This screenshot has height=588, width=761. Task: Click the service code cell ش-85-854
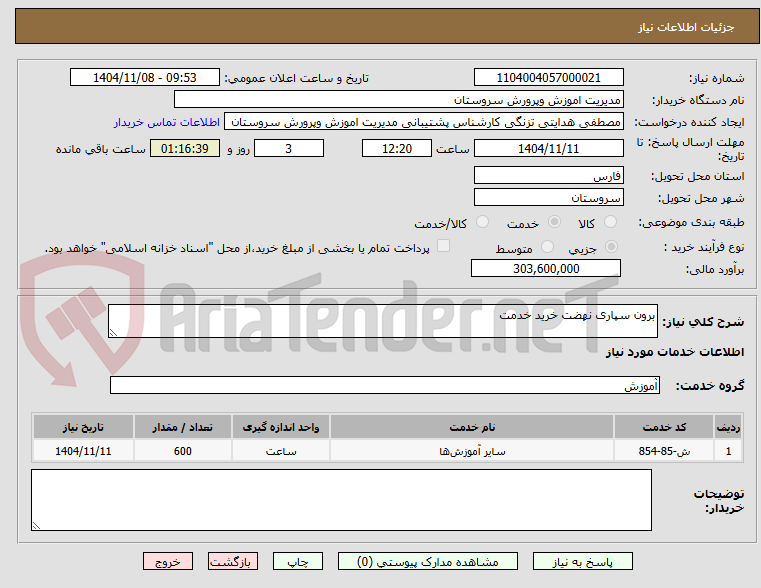coord(664,451)
